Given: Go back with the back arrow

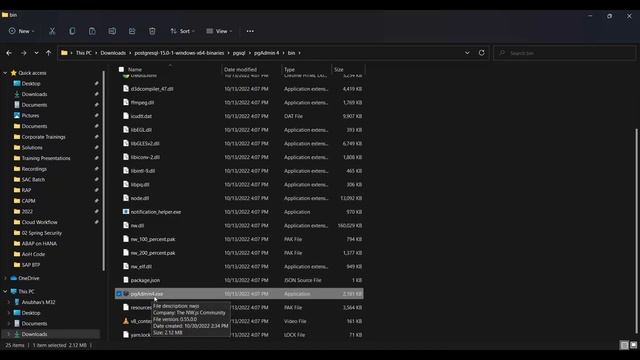Looking at the screenshot, I should point(9,53).
